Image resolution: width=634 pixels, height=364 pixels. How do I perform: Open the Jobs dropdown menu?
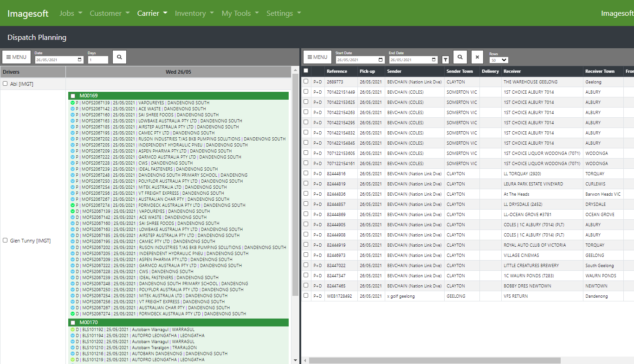click(x=71, y=13)
